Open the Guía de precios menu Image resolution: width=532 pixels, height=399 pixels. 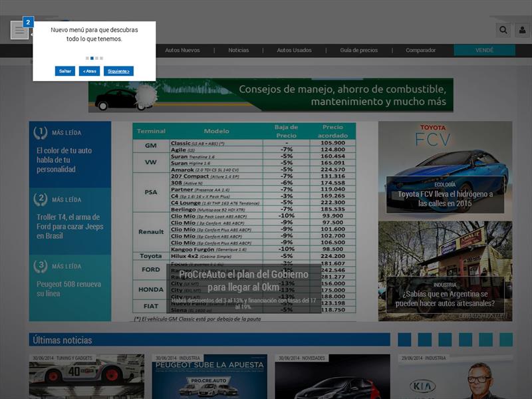[358, 51]
